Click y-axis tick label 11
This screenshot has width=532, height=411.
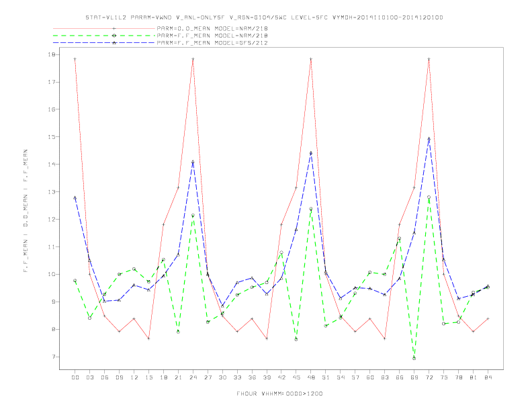[52, 247]
